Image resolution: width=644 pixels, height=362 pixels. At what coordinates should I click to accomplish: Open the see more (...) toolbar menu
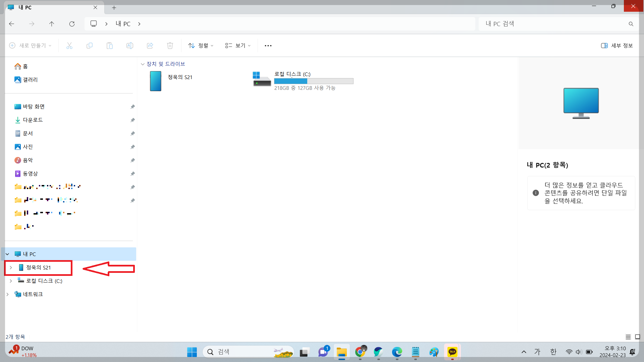[268, 46]
